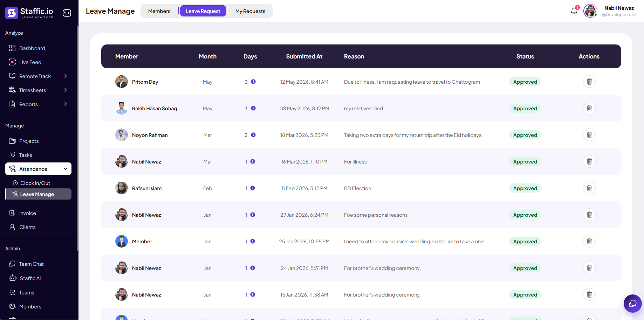The width and height of the screenshot is (644, 320).
Task: Click the reason 'my relatives died'
Action: pos(363,109)
